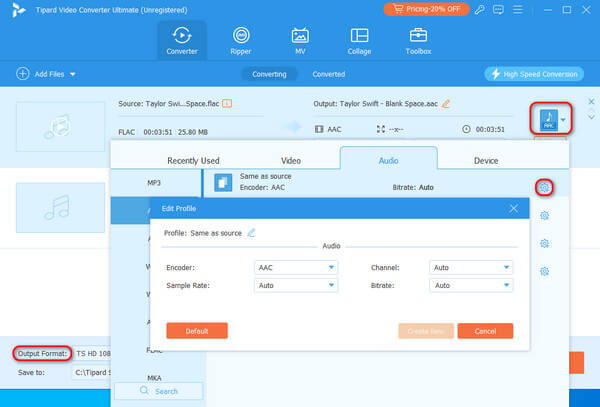Click the Tipard app logo
Screen dimensions: 600x407
(18, 10)
